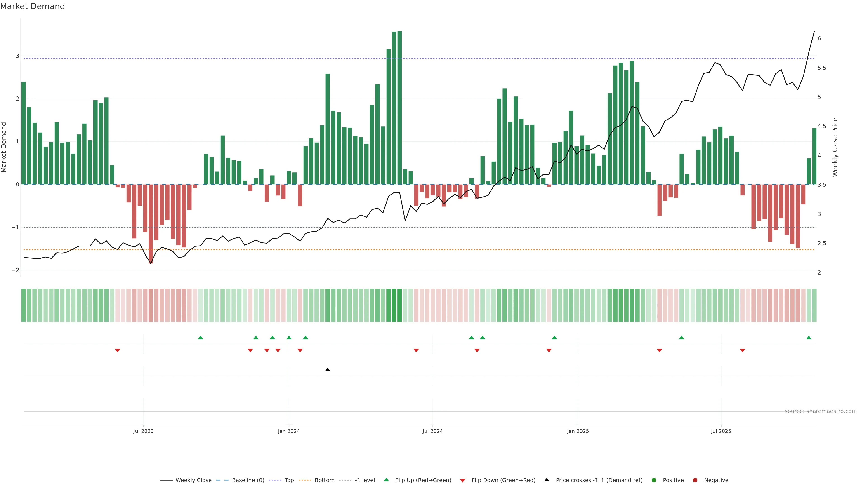Click the leftmost green Flip Up triangle

(x=200, y=338)
